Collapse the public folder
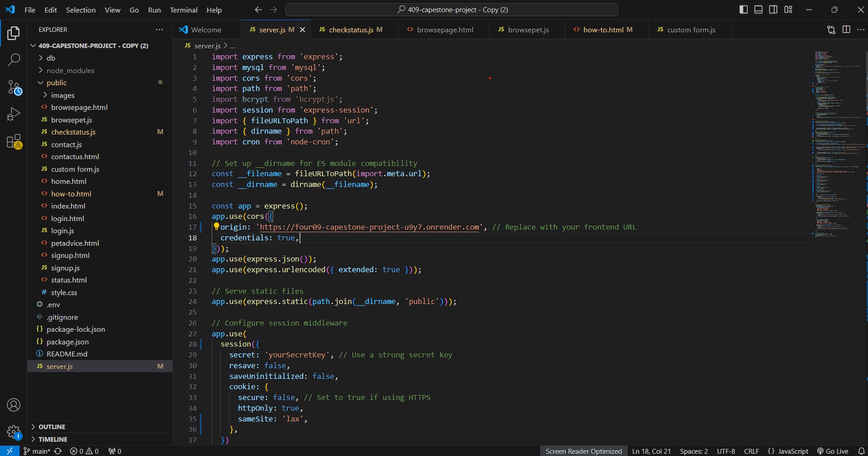The image size is (868, 456). click(x=56, y=83)
